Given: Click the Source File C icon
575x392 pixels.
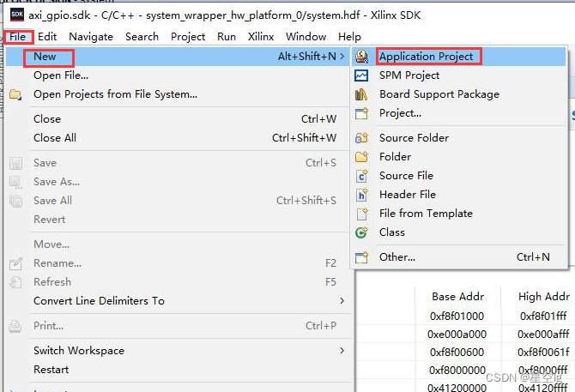Looking at the screenshot, I should tap(361, 176).
